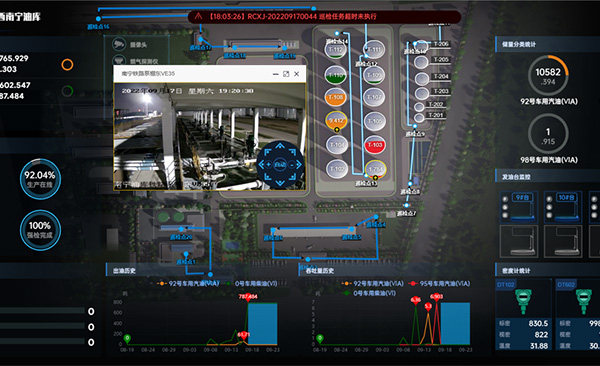Tilt the camera down with PTZ arrow

(280, 183)
